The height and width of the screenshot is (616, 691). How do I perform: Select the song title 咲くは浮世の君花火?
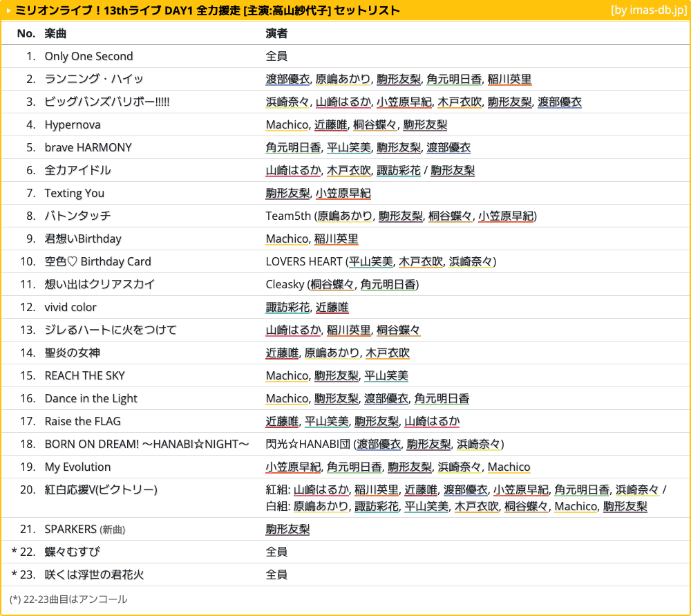coord(94,575)
